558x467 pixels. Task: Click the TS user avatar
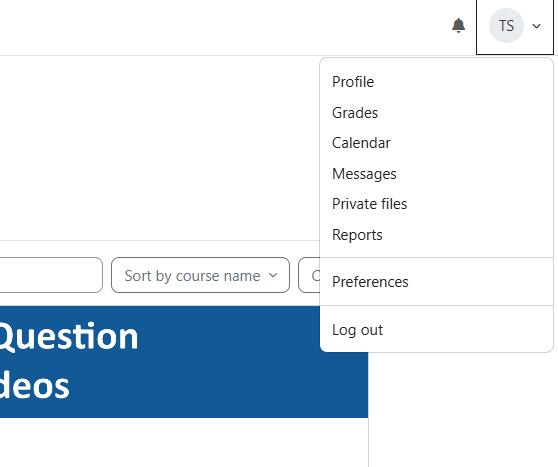point(506,26)
